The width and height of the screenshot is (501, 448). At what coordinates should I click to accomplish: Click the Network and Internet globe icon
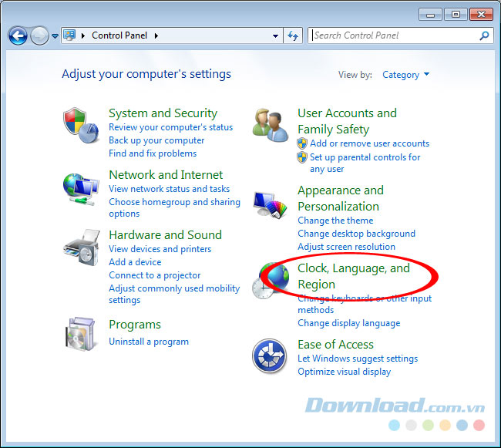(81, 189)
